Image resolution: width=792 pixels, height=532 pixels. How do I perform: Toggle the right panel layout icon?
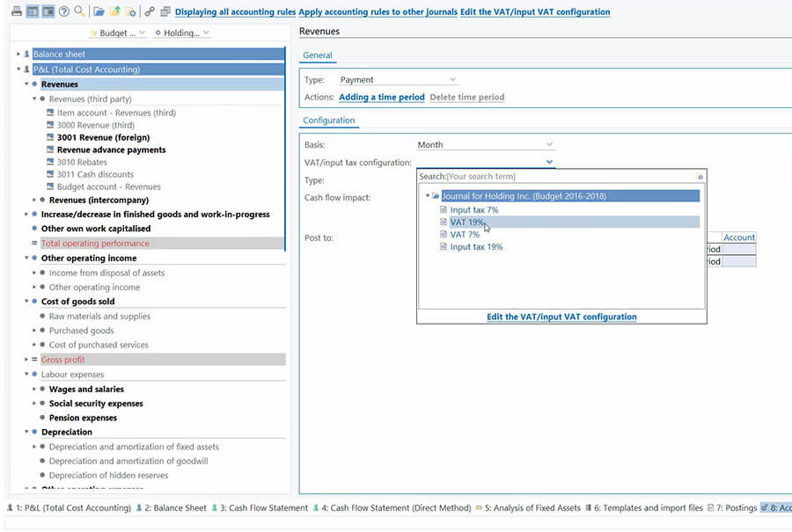[48, 11]
